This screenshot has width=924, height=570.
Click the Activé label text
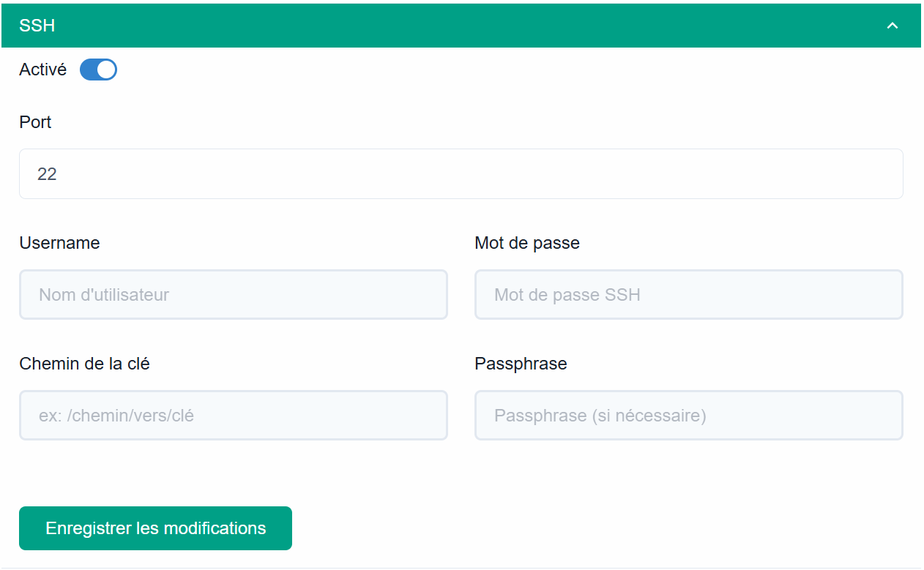42,70
